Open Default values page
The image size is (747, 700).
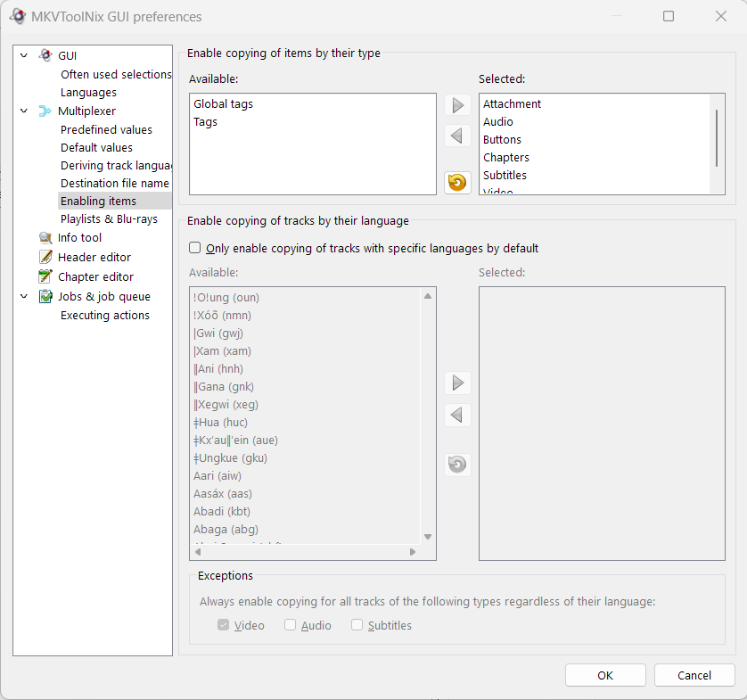[x=96, y=148]
